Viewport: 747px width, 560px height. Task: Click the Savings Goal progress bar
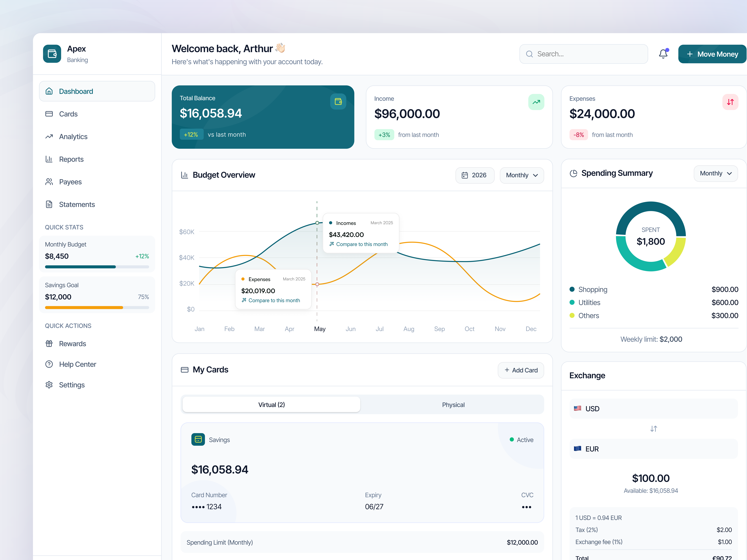point(97,308)
